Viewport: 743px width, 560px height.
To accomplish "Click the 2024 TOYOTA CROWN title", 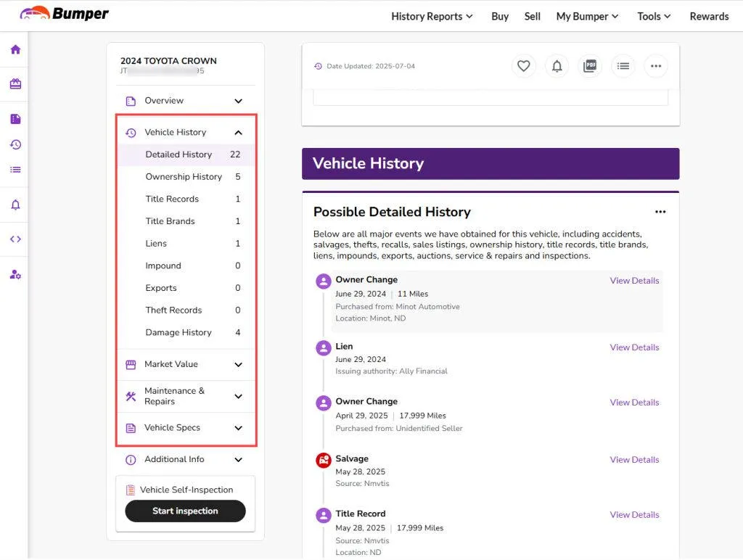I will 168,61.
